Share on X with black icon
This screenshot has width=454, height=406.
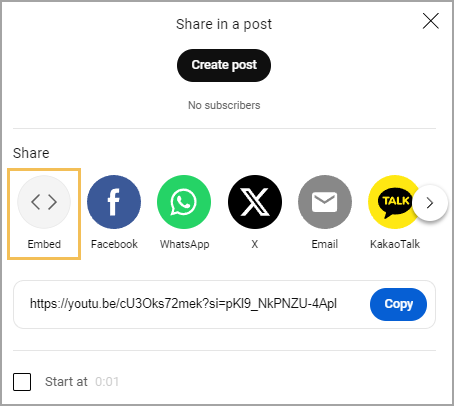tap(255, 202)
